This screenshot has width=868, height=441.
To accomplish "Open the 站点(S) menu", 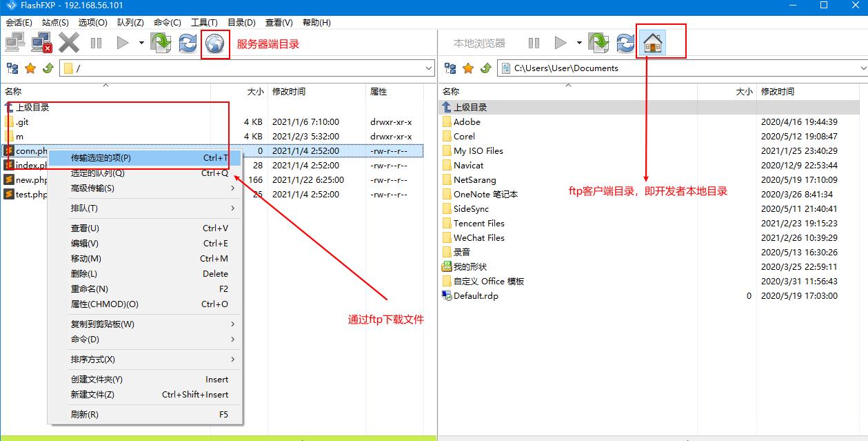I will click(55, 23).
